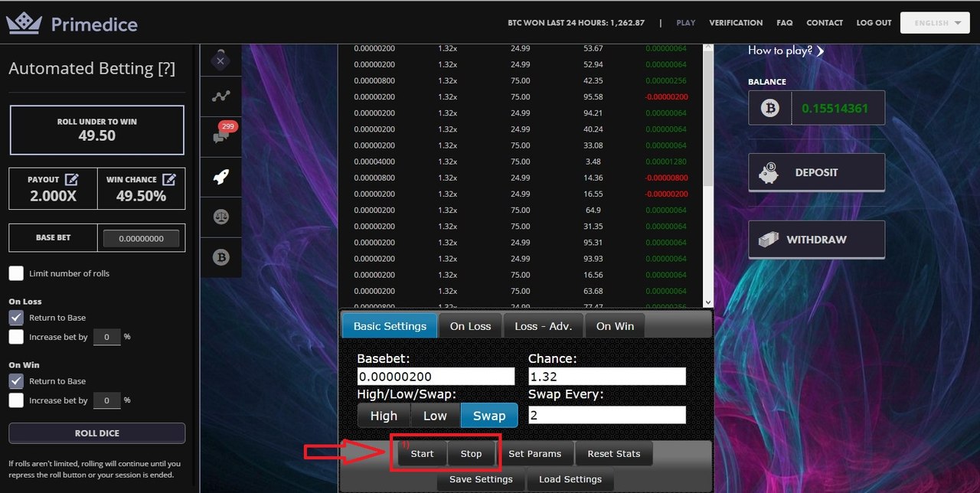
Task: Click the Load Settings button
Action: pos(570,479)
